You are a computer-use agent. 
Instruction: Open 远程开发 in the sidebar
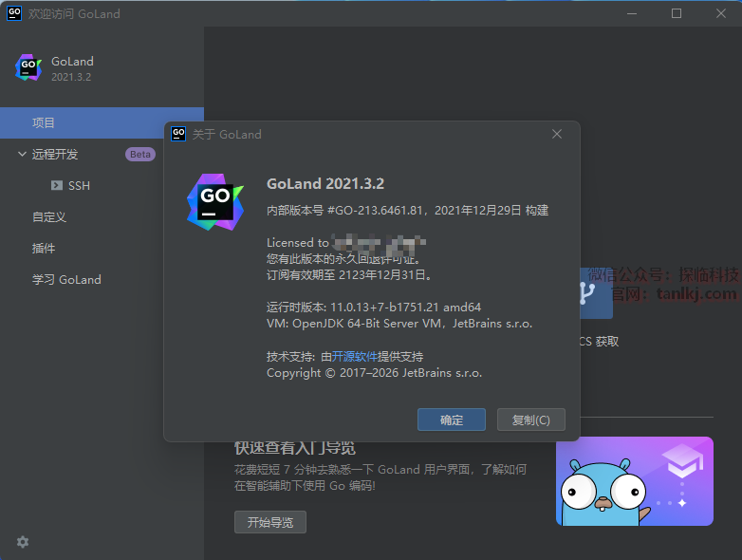coord(55,155)
